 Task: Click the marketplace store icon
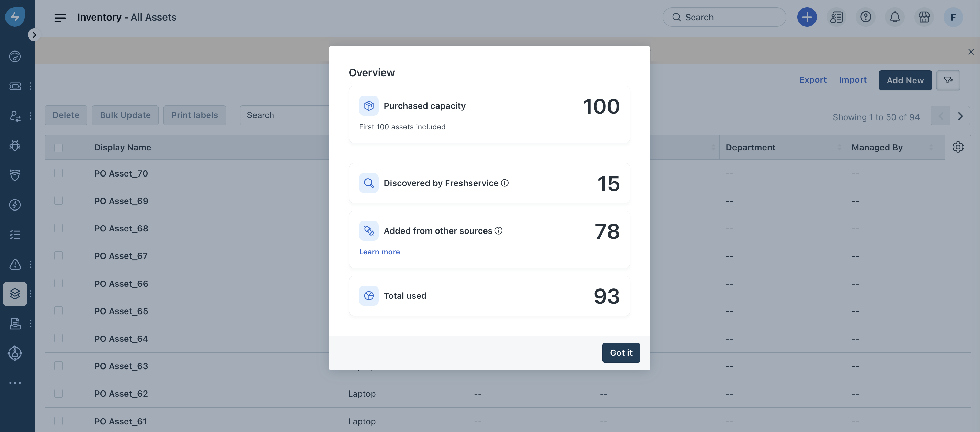click(924, 17)
